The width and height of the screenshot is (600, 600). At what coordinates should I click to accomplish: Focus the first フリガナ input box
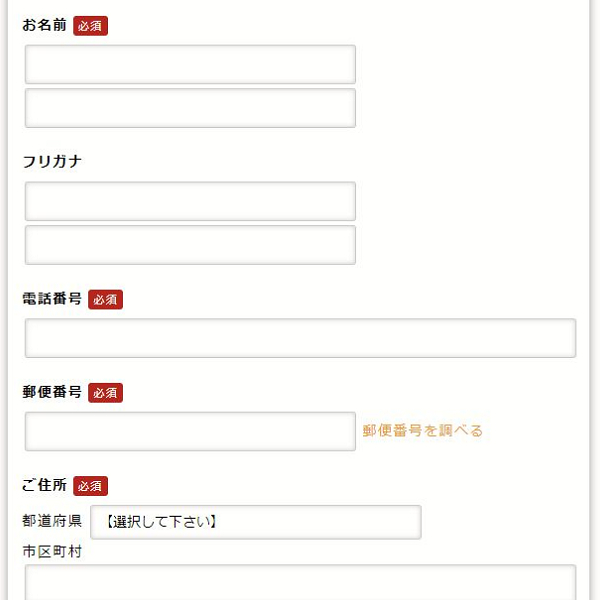[190, 201]
